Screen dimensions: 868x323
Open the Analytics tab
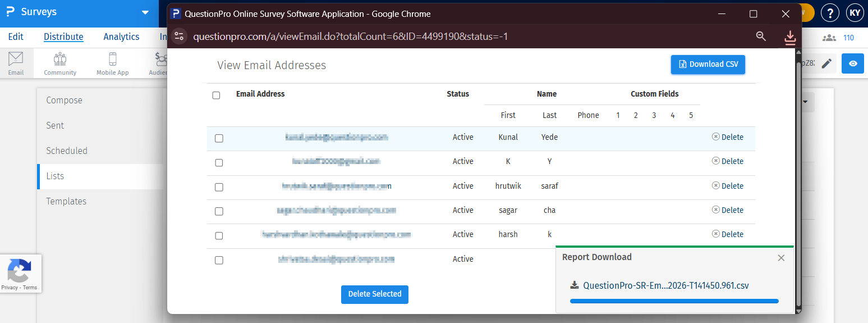[x=121, y=37]
